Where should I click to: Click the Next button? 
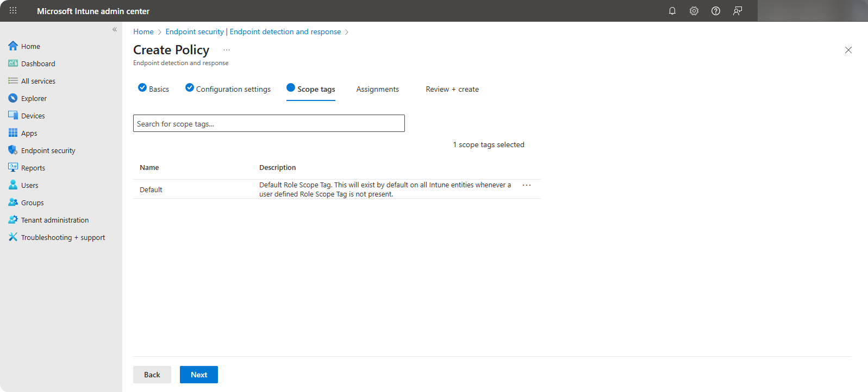coord(199,375)
